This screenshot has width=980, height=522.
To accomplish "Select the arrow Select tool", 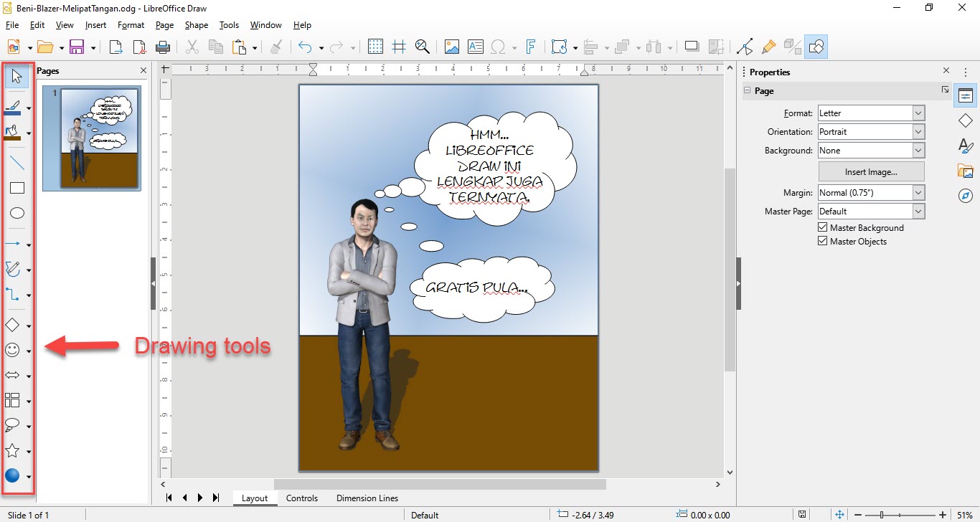I will click(17, 77).
